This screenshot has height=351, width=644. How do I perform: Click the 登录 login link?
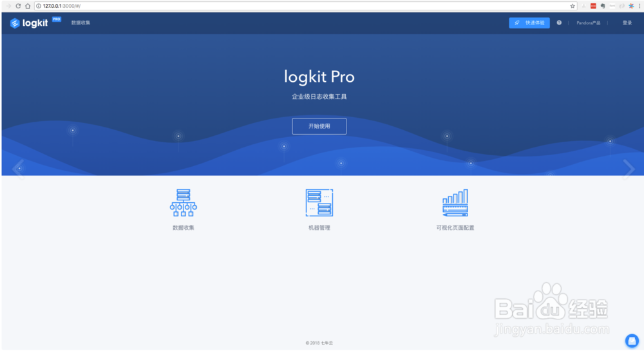(x=627, y=23)
